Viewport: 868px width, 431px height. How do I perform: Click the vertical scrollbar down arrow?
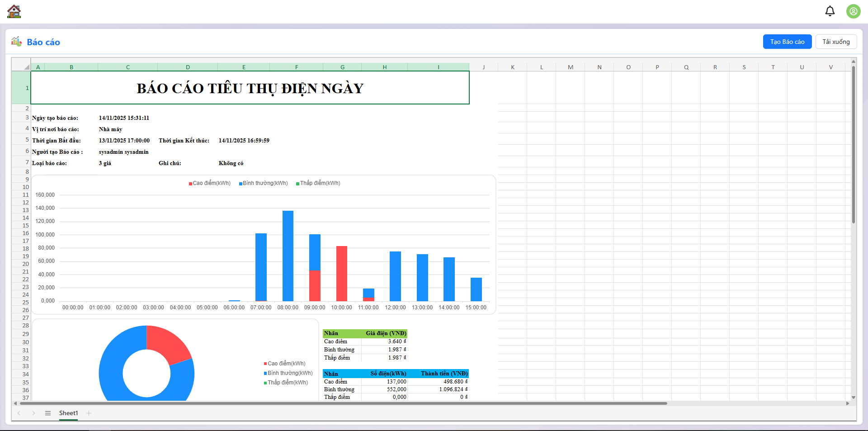[853, 398]
